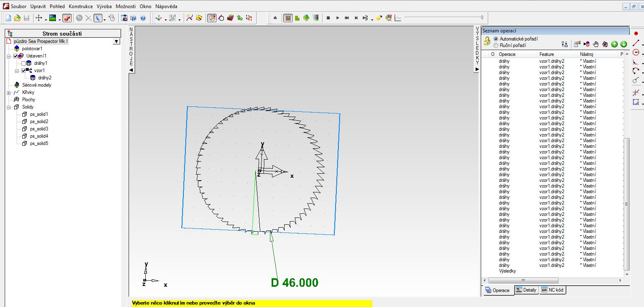The width and height of the screenshot is (644, 307).
Task: Open the part name dropdown arrow
Action: 117,41
